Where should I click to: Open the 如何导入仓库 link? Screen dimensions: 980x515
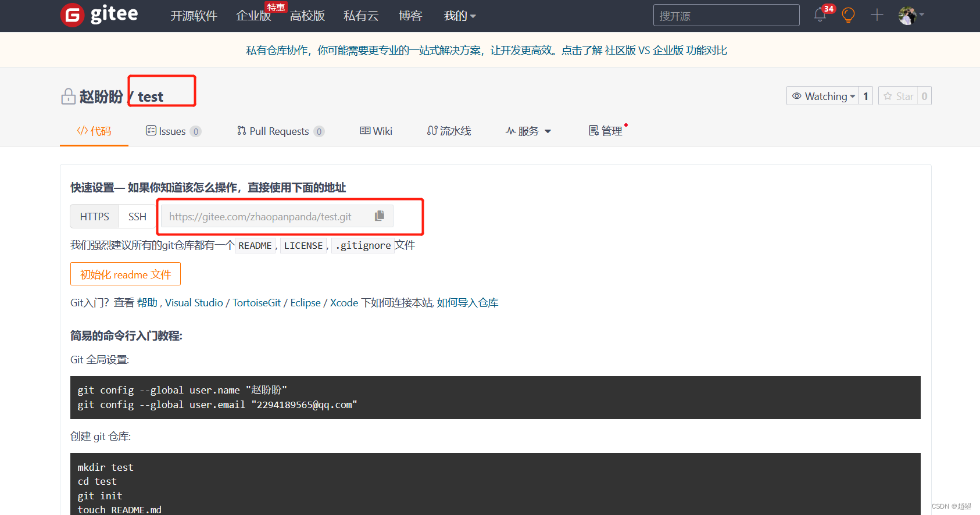(468, 302)
